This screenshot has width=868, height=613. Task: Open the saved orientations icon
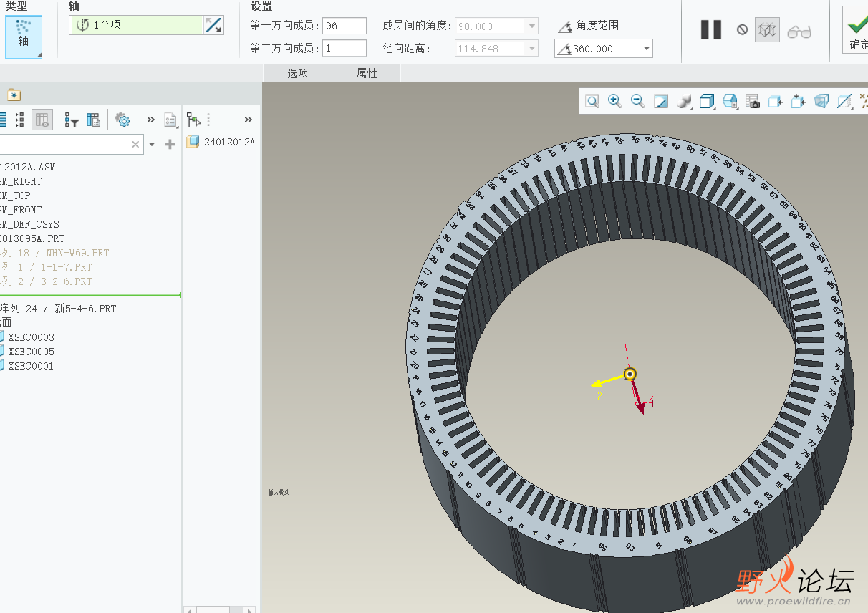730,101
